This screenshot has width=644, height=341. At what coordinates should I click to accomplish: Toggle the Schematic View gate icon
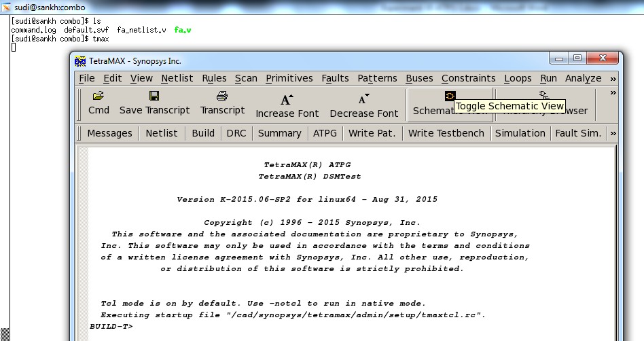[450, 96]
